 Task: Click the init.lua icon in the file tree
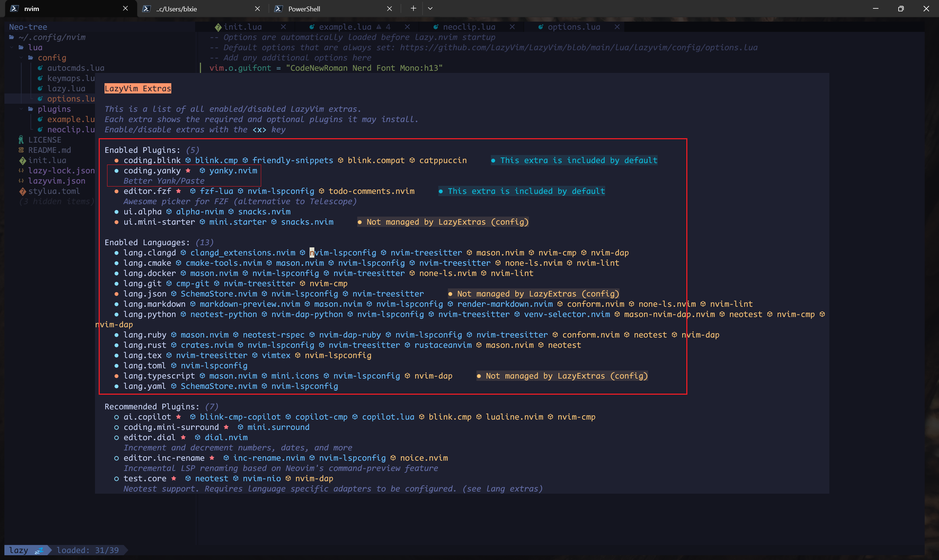point(23,161)
